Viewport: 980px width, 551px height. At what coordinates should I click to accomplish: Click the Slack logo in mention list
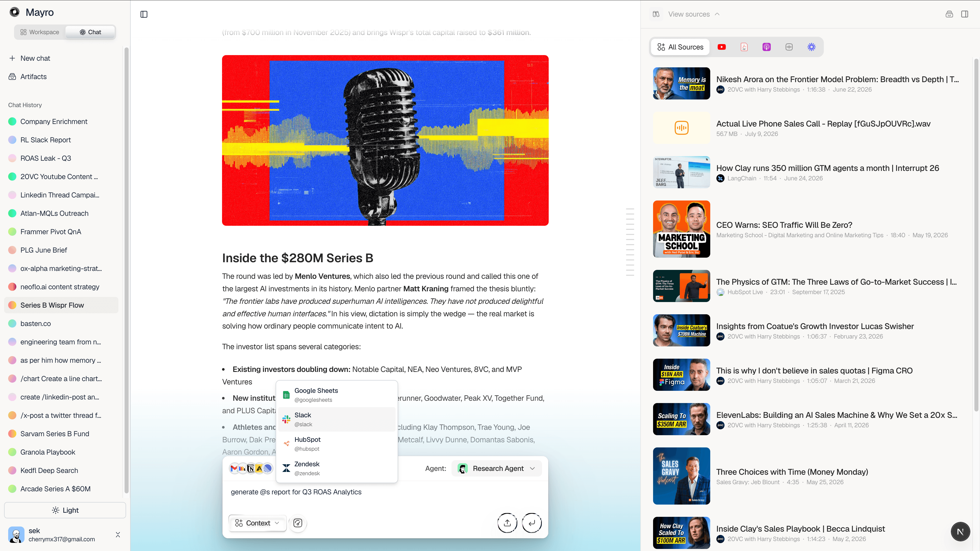tap(286, 419)
